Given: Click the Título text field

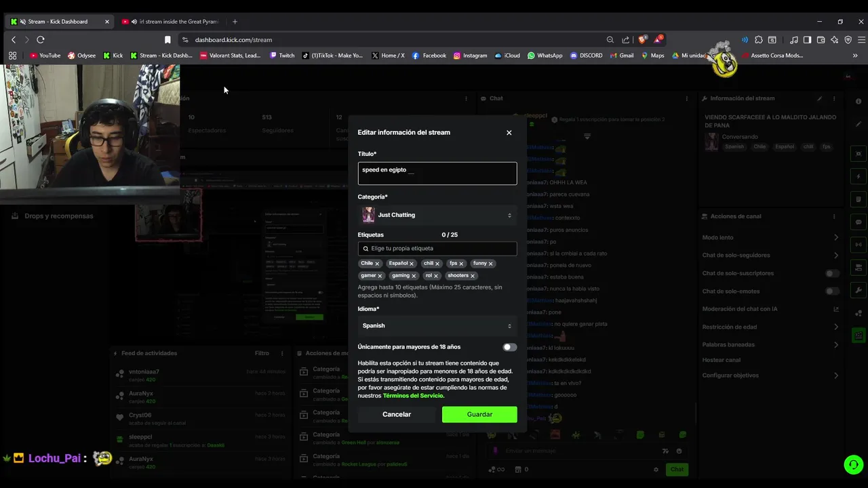Looking at the screenshot, I should pos(437,174).
